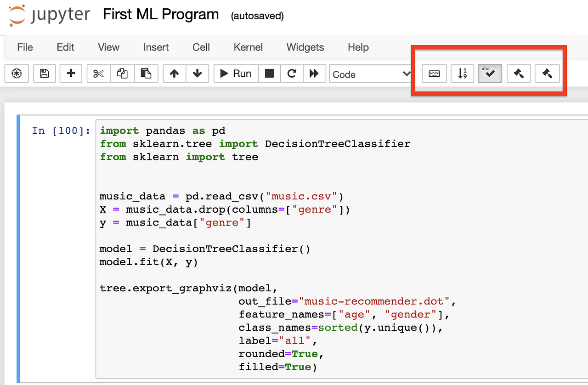The width and height of the screenshot is (588, 385).
Task: Open the Widgets menu
Action: 305,47
